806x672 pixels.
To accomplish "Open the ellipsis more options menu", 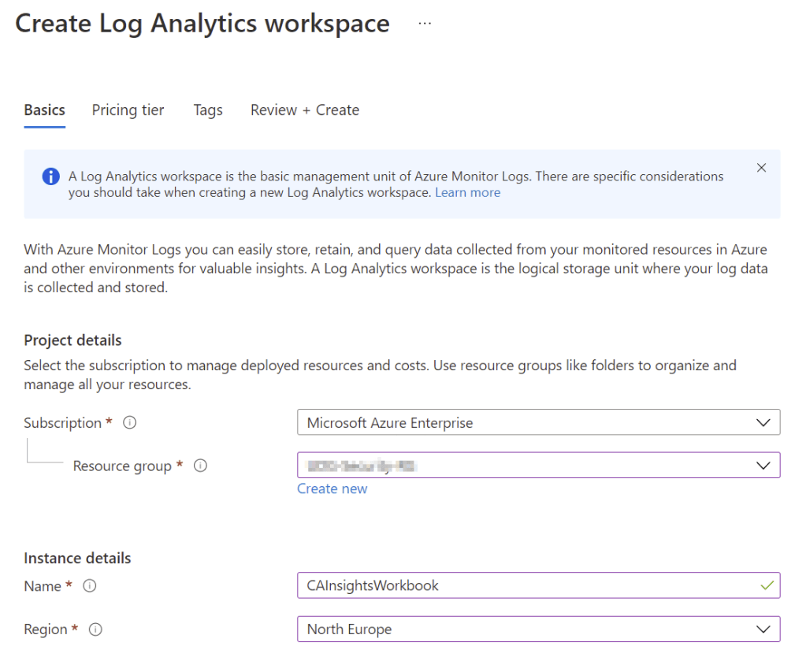I will click(425, 24).
